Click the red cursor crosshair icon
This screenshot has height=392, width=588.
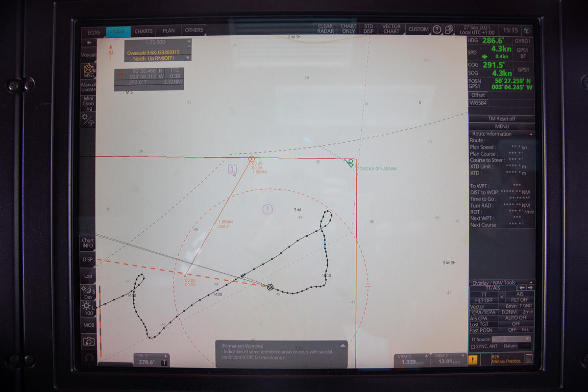122,74
